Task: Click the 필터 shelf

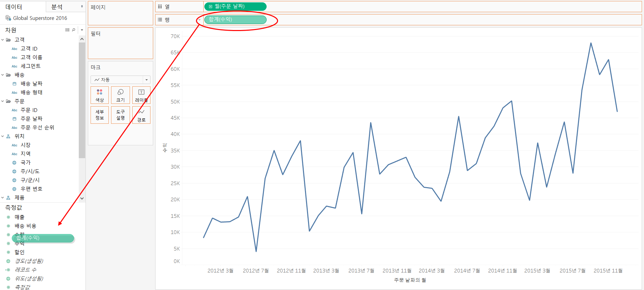Action: click(x=120, y=43)
